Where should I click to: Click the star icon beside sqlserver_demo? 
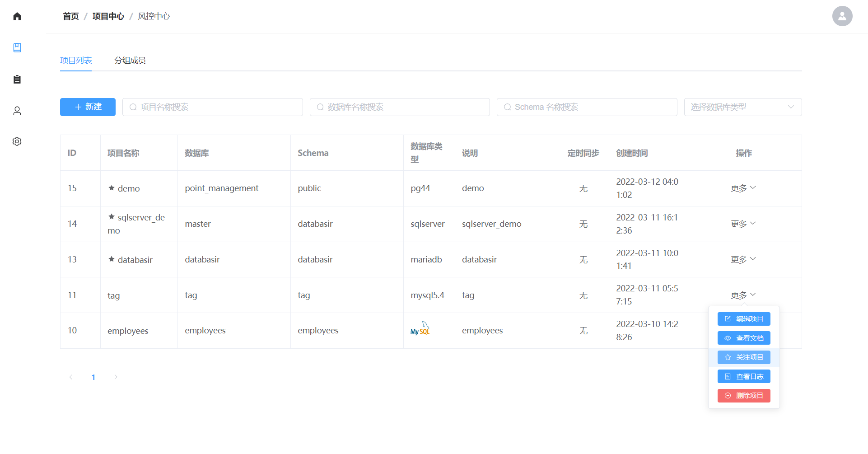[x=112, y=217]
